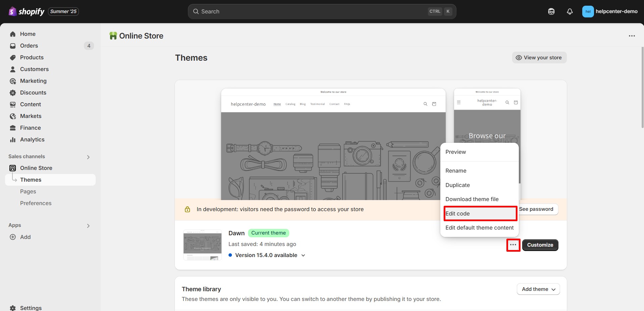Screen dimensions: 644x311
Task: Click the See password button
Action: click(x=536, y=209)
